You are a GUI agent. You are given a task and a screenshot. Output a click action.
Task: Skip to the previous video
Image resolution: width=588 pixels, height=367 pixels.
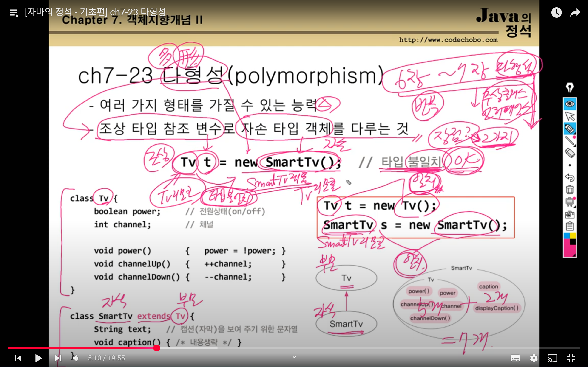pyautogui.click(x=18, y=358)
